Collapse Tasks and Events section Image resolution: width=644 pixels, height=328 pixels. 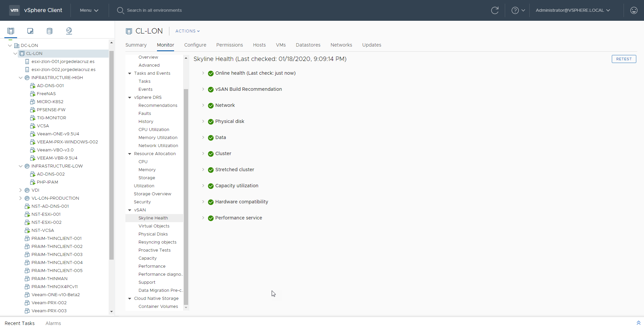(x=129, y=73)
